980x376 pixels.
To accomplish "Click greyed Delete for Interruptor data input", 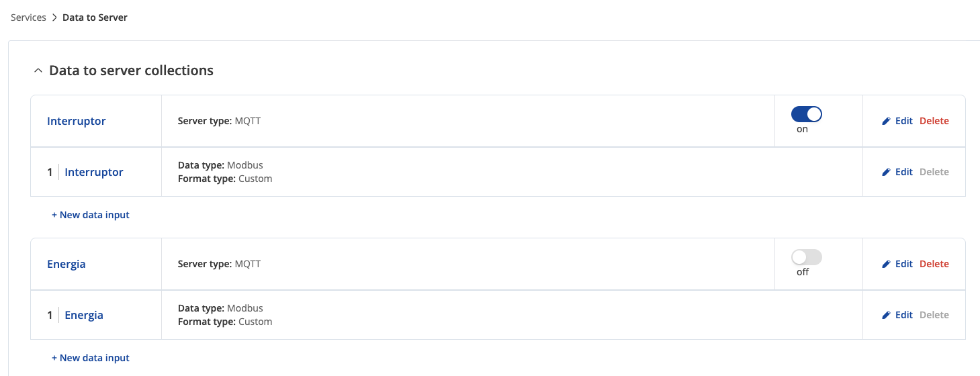I will click(x=934, y=172).
